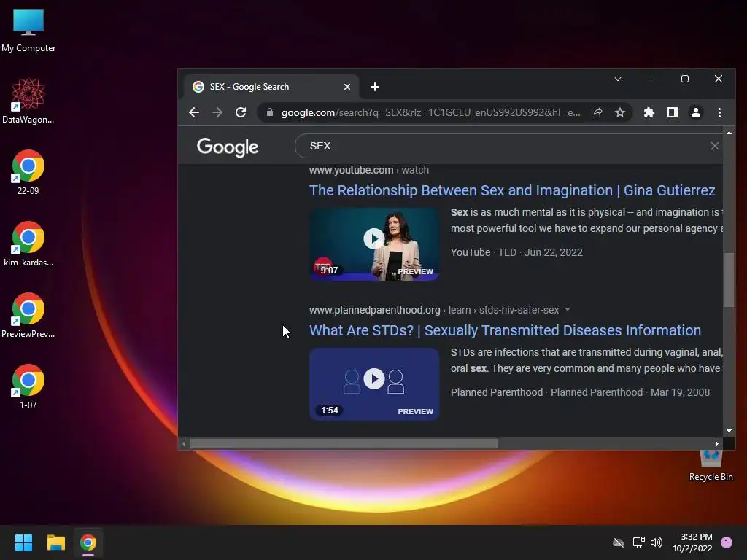This screenshot has height=560, width=747.
Task: Open the clock showing 3:32 PM
Action: click(x=692, y=542)
